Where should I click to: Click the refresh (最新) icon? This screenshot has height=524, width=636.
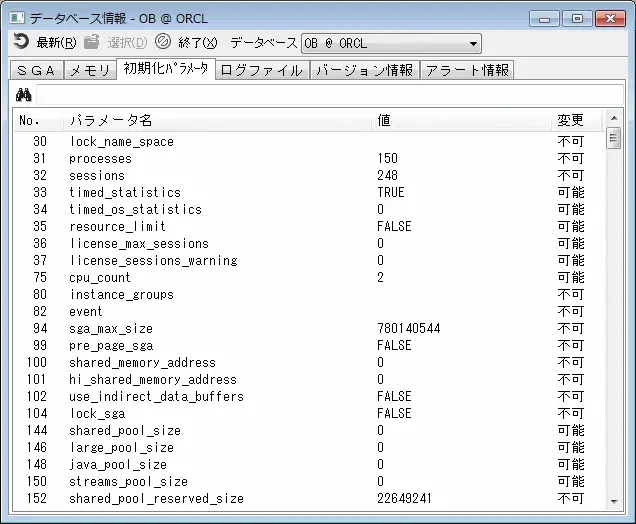(x=21, y=42)
